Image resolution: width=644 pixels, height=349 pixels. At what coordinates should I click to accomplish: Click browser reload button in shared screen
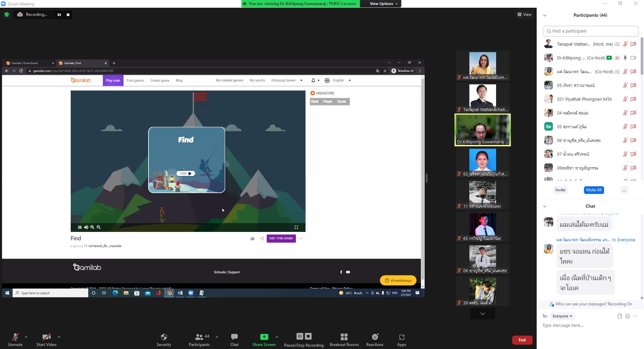pyautogui.click(x=21, y=71)
